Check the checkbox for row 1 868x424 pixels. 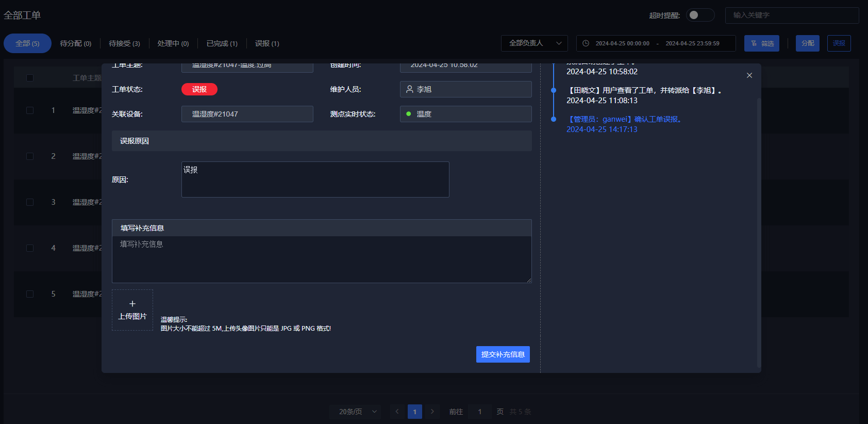[30, 110]
